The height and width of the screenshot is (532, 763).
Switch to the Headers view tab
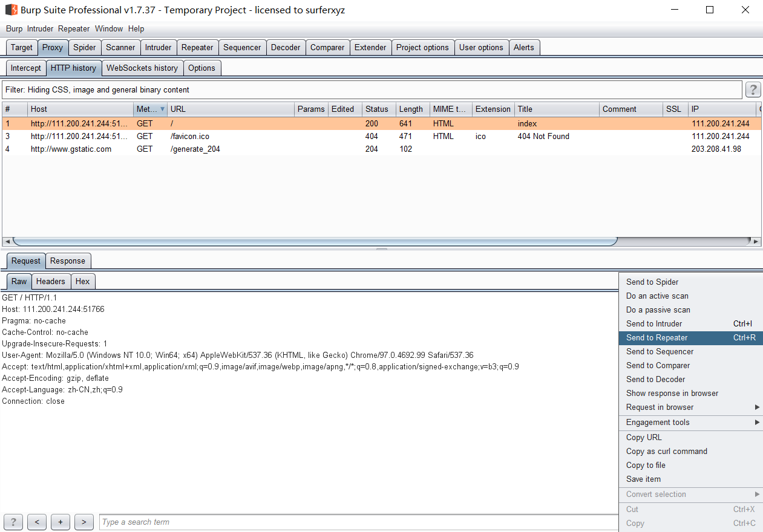(51, 282)
